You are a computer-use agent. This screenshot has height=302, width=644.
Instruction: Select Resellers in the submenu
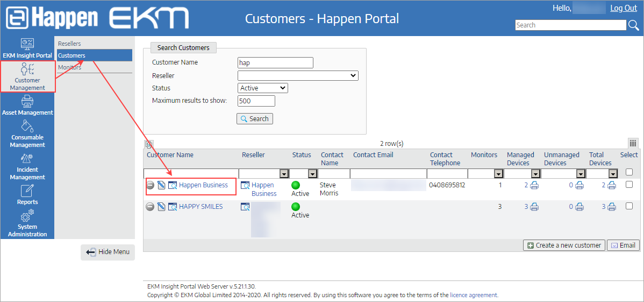69,44
